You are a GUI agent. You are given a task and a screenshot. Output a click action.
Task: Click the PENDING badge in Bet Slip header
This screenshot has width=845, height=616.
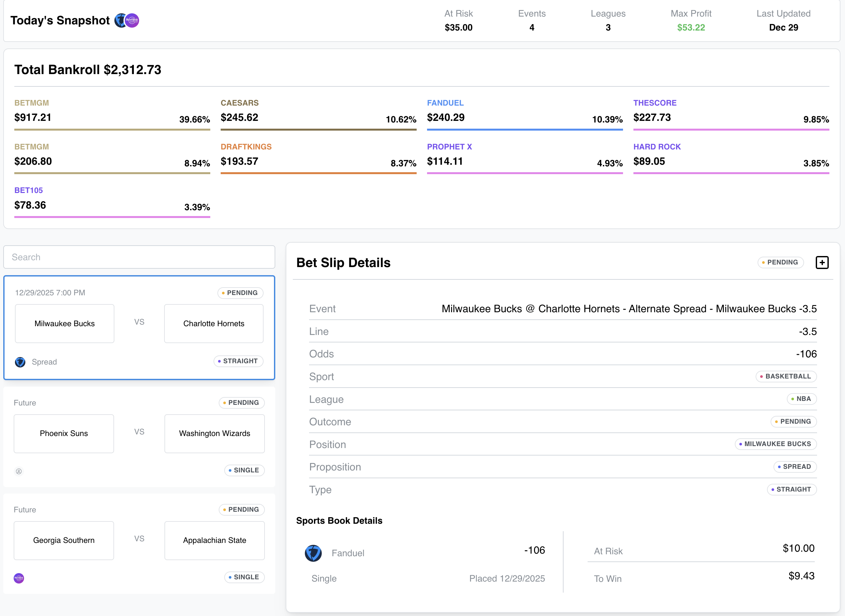pos(781,263)
